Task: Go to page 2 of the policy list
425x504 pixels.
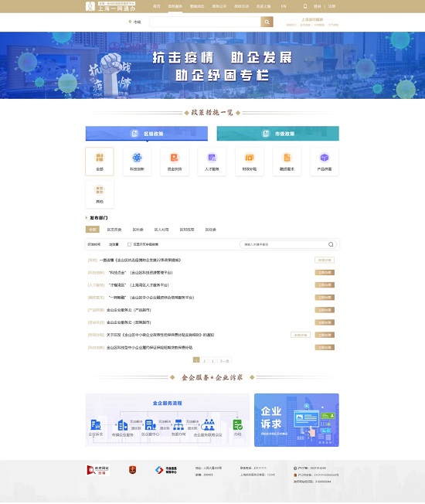Action: pos(204,360)
